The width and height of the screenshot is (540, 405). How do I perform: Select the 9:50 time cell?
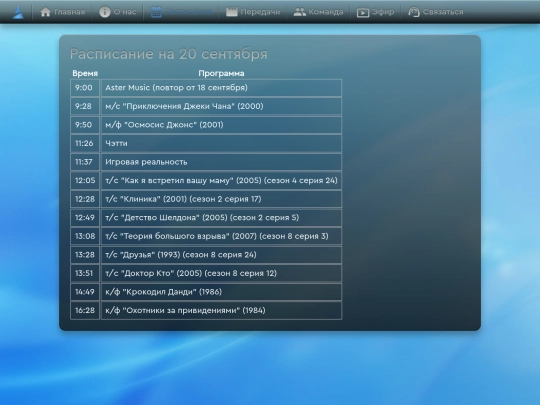85,125
